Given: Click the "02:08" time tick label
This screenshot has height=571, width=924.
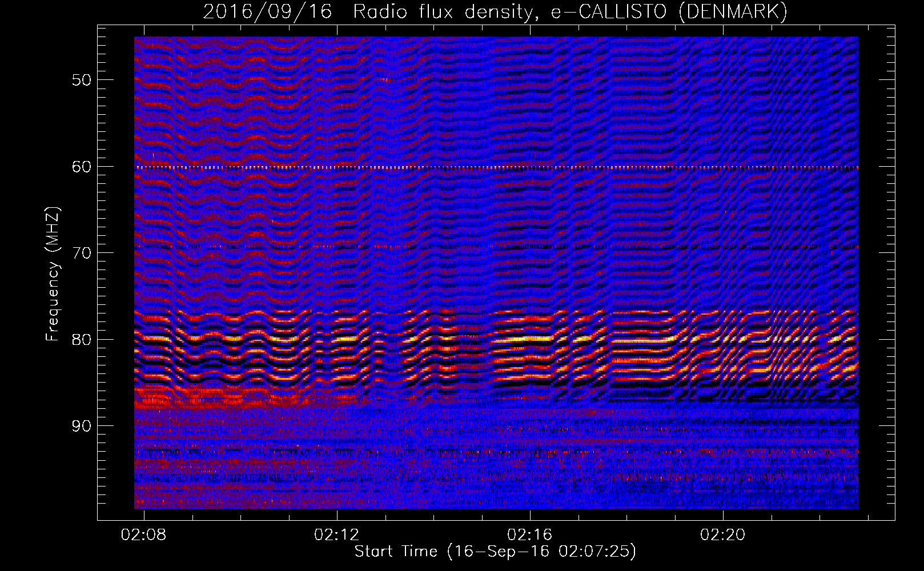Looking at the screenshot, I should [x=144, y=534].
